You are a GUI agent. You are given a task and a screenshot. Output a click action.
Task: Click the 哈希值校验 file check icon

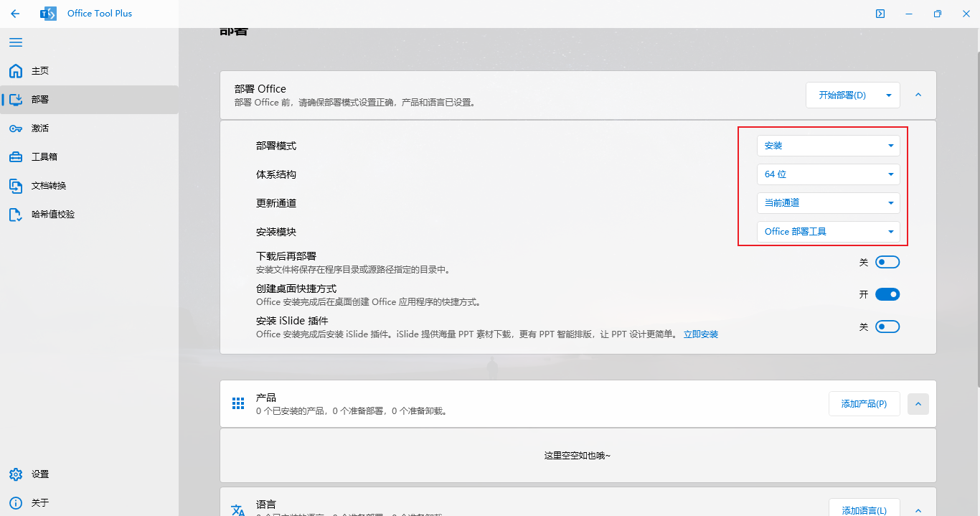point(15,215)
